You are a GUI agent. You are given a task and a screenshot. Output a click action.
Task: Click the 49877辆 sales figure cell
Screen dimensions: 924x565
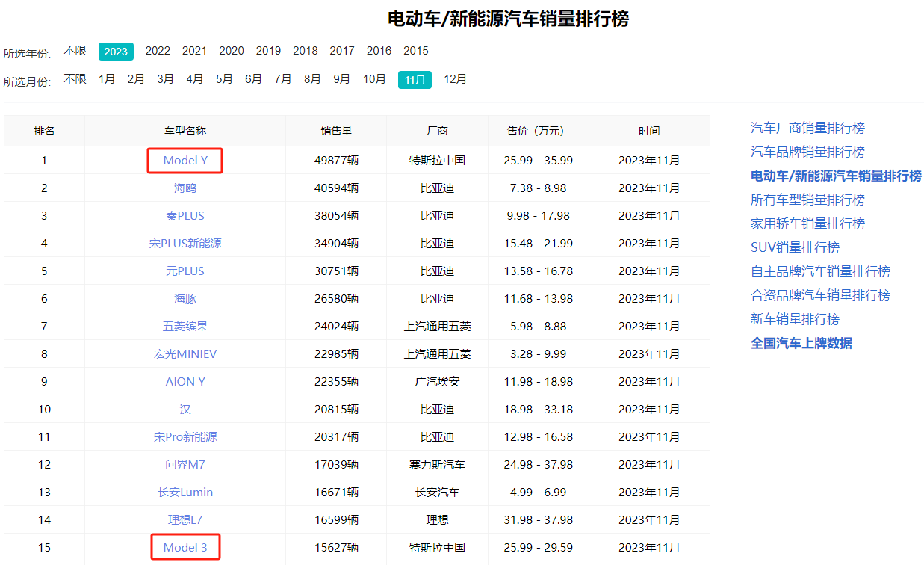tap(337, 161)
